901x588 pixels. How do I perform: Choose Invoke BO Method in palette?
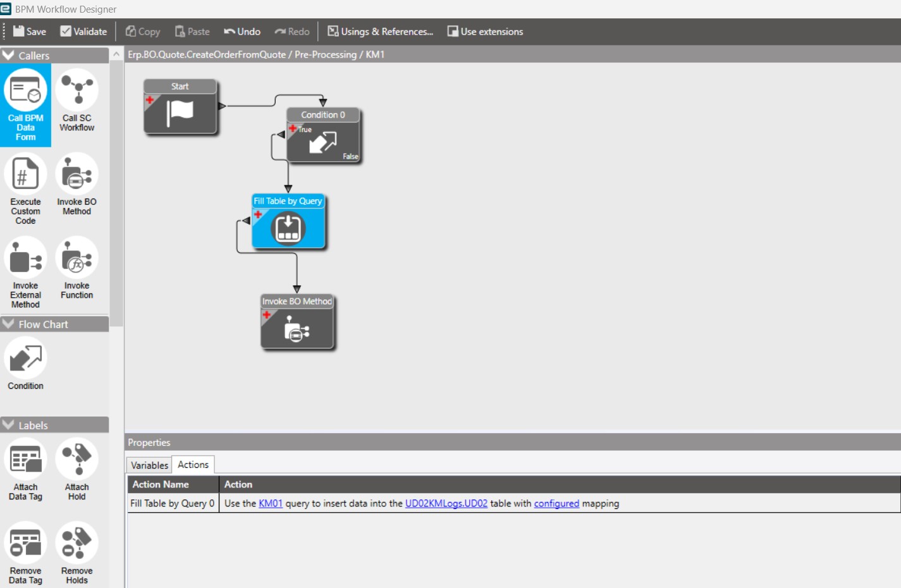click(x=77, y=185)
